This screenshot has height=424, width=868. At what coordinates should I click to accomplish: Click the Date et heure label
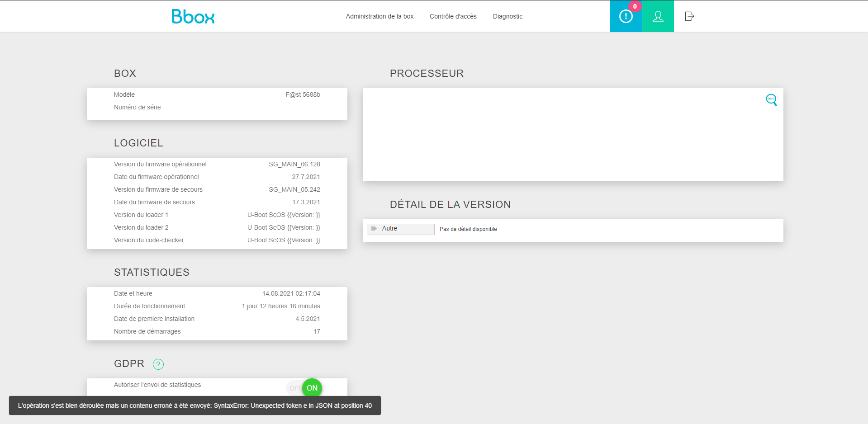tap(133, 293)
